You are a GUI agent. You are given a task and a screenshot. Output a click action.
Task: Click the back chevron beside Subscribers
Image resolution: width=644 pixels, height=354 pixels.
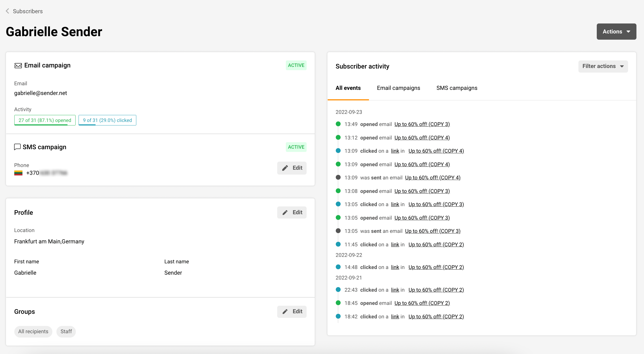click(7, 11)
